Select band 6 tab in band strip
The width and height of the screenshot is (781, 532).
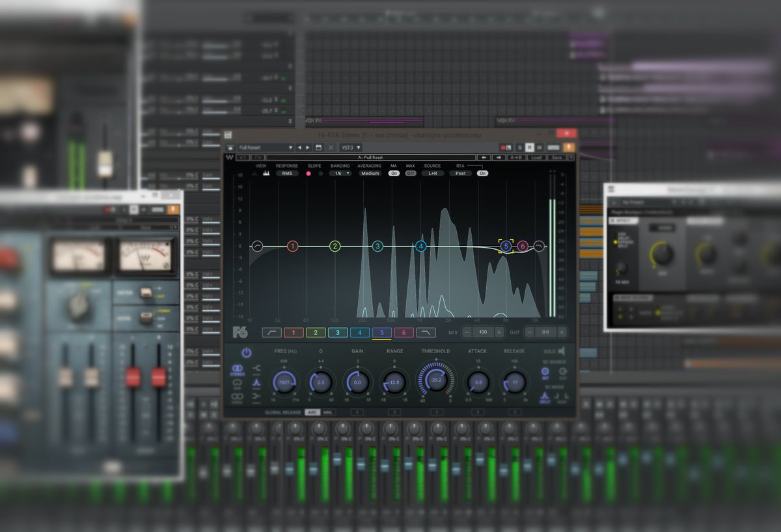(x=404, y=332)
